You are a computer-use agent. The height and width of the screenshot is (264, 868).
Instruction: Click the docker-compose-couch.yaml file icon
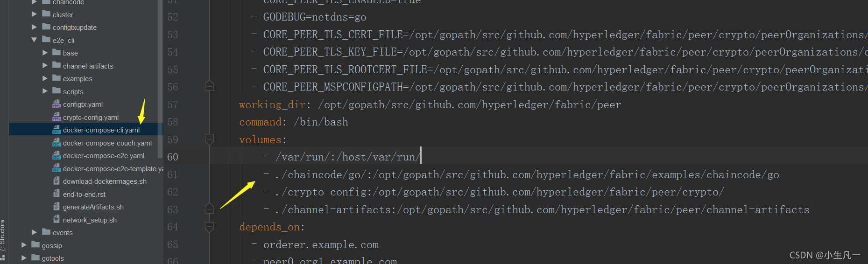(x=56, y=143)
